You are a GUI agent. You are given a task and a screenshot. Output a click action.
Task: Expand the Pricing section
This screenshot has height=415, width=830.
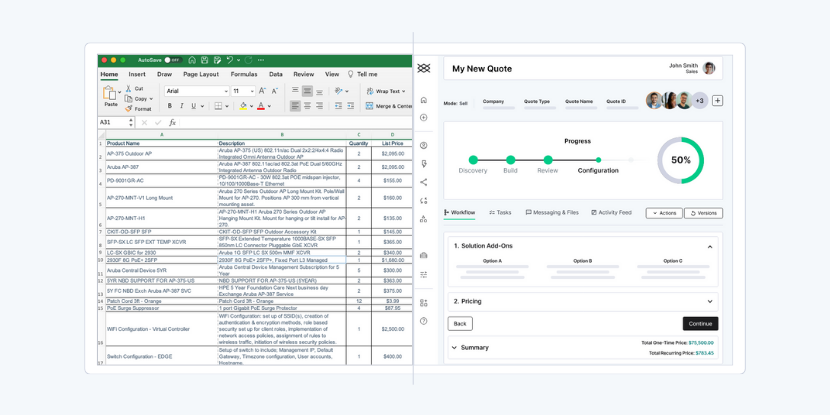(710, 301)
